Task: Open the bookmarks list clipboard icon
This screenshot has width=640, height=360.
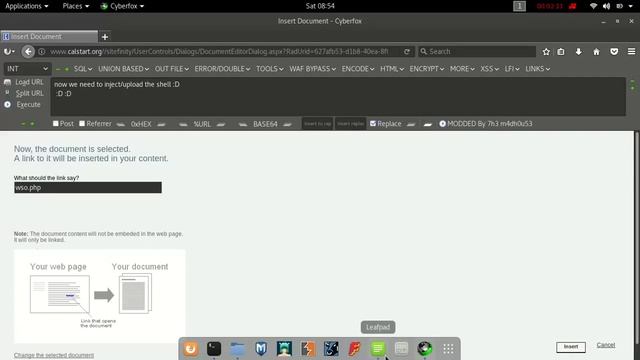Action: (x=561, y=51)
